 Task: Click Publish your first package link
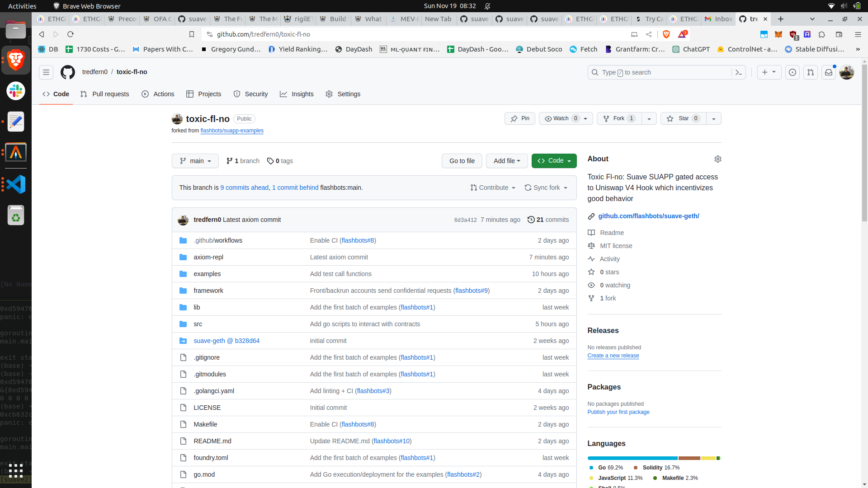(618, 412)
